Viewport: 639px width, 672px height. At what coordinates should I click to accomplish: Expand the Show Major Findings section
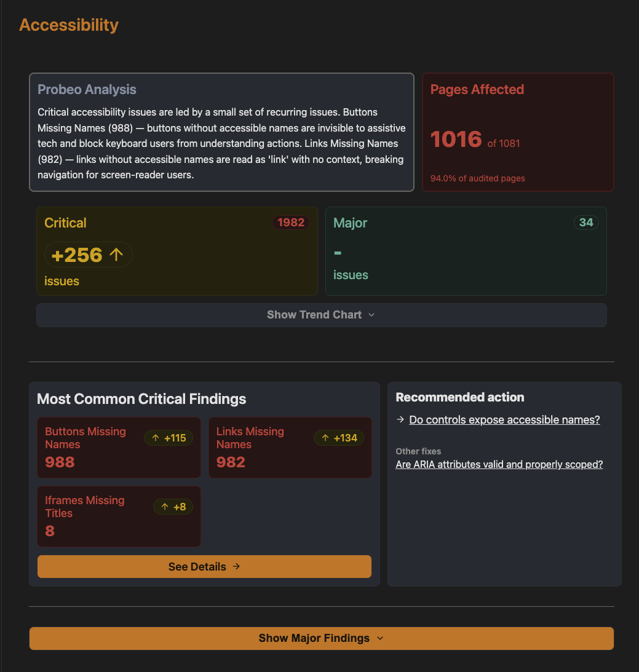pyautogui.click(x=321, y=638)
